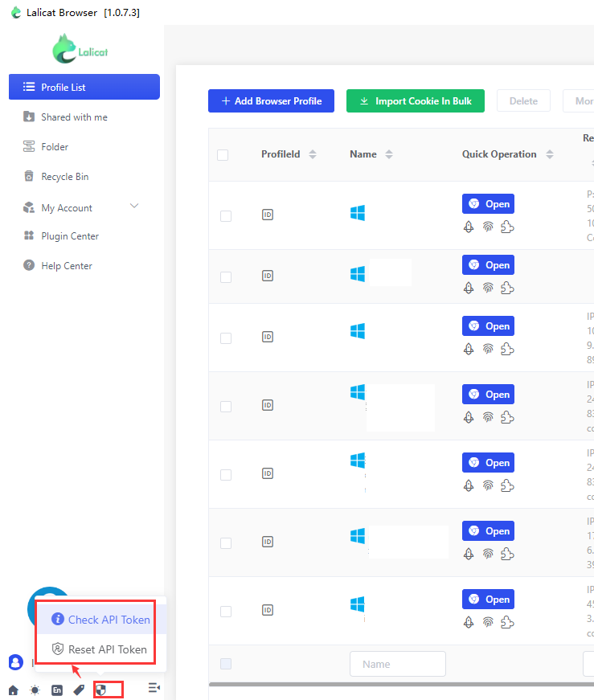Click the ID badge icon in first row

click(x=268, y=215)
